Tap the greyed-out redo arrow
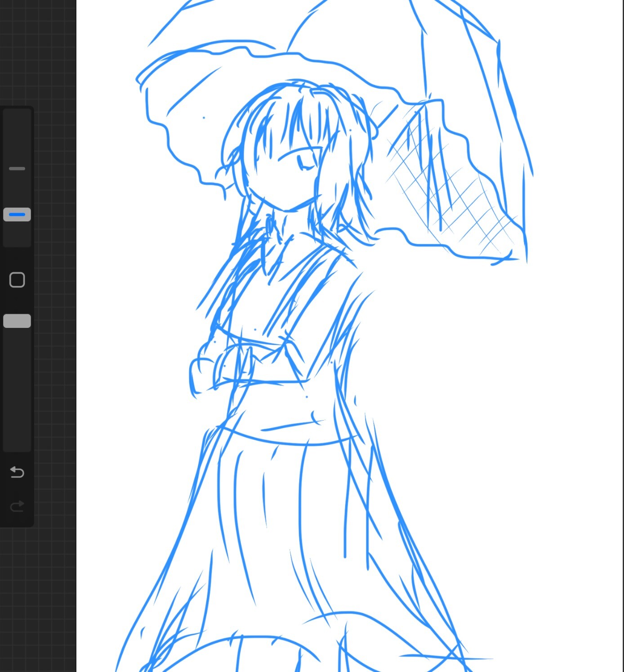The height and width of the screenshot is (672, 624). point(17,506)
